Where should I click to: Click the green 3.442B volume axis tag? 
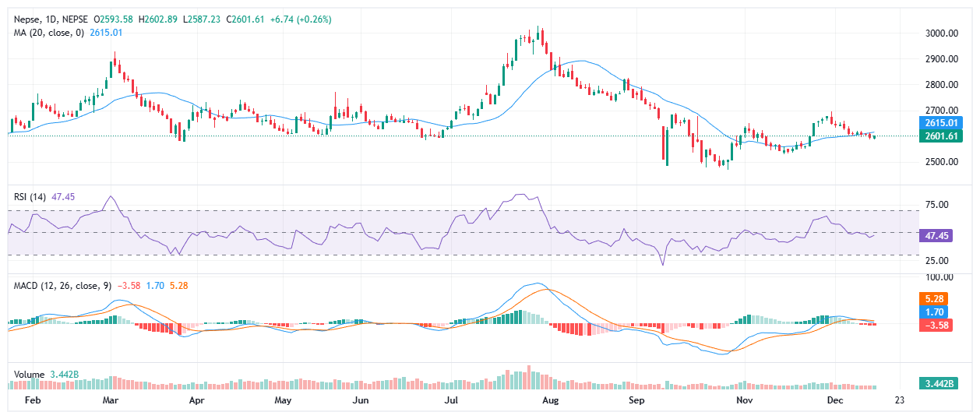[x=939, y=383]
